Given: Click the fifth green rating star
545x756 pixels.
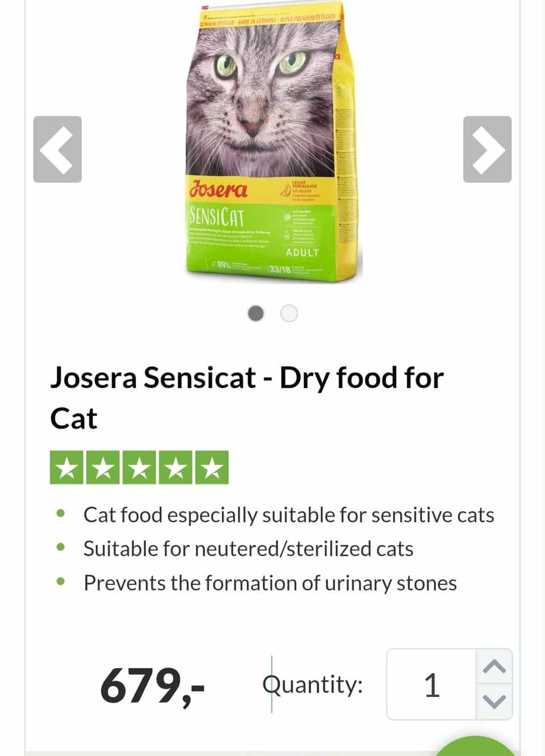Looking at the screenshot, I should [212, 468].
